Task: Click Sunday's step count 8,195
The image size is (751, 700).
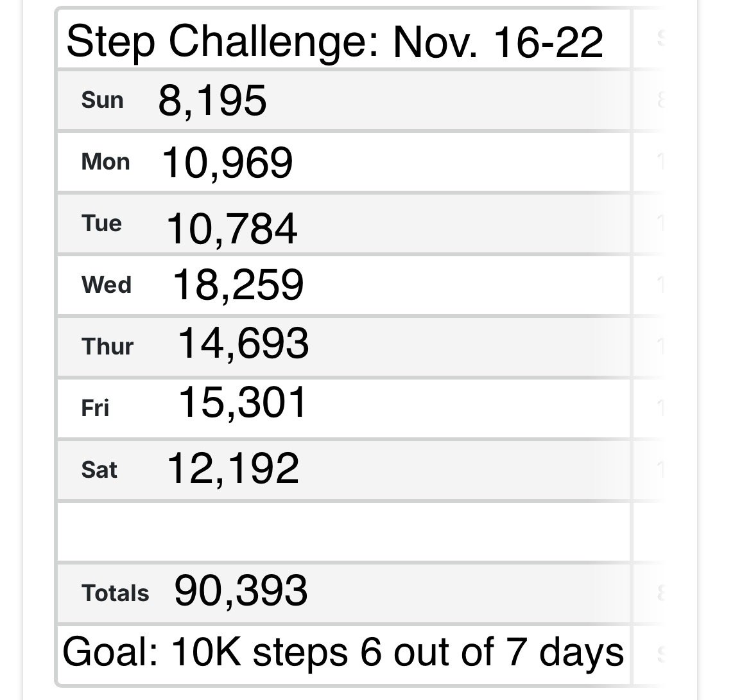Action: [x=212, y=101]
